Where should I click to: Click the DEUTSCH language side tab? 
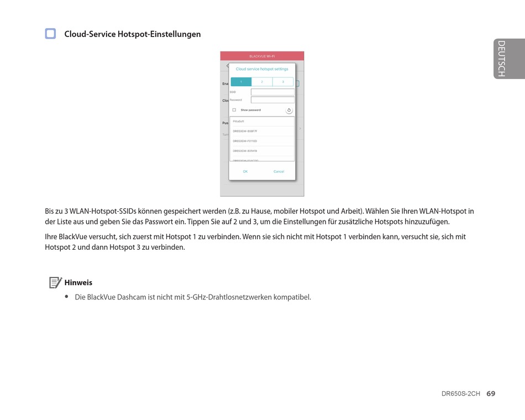509,59
